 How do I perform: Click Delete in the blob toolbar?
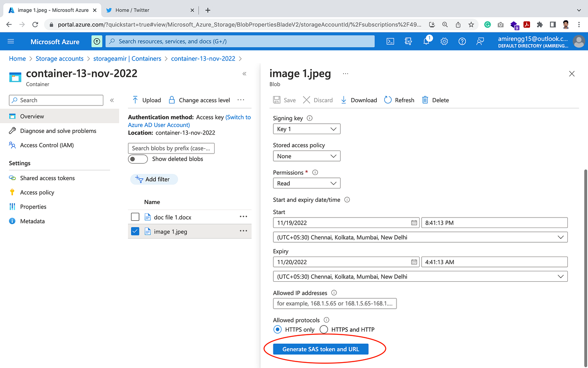click(436, 100)
